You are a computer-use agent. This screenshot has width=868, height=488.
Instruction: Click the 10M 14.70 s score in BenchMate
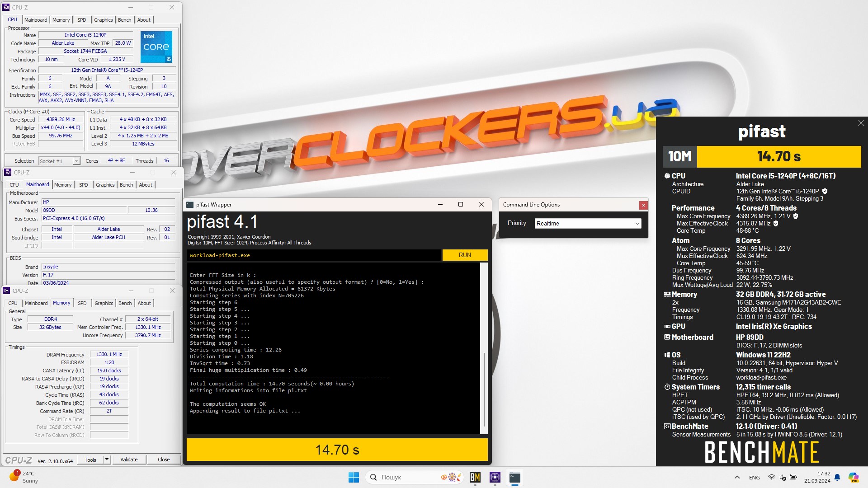[762, 156]
